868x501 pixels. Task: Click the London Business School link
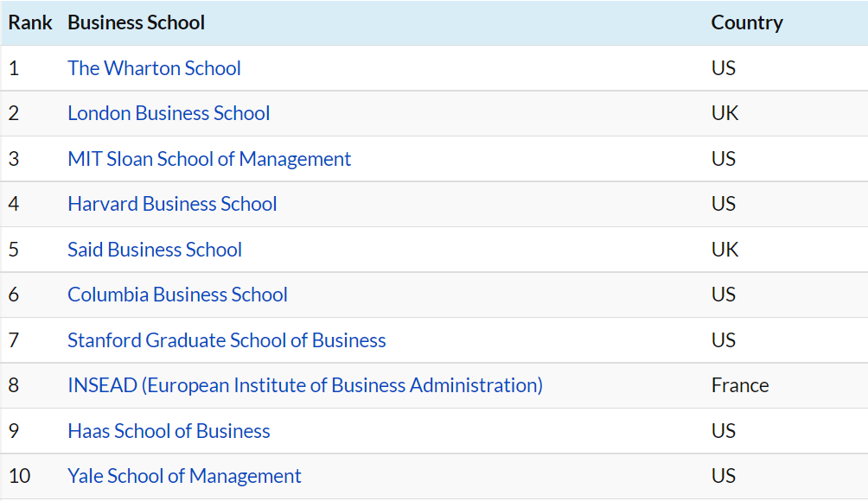[x=169, y=113]
